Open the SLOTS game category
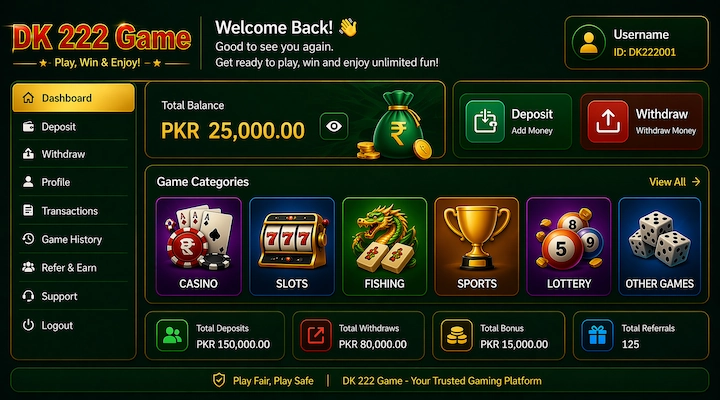 [292, 247]
